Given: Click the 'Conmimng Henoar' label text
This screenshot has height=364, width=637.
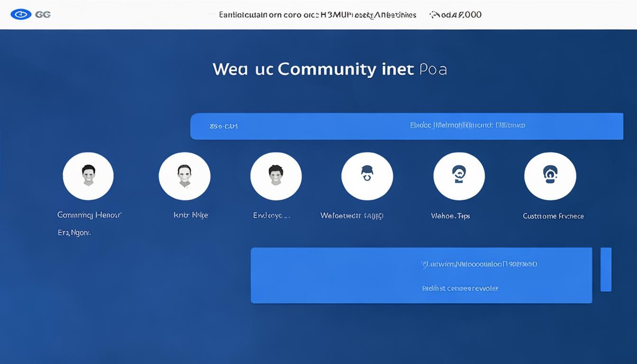Looking at the screenshot, I should point(89,215).
